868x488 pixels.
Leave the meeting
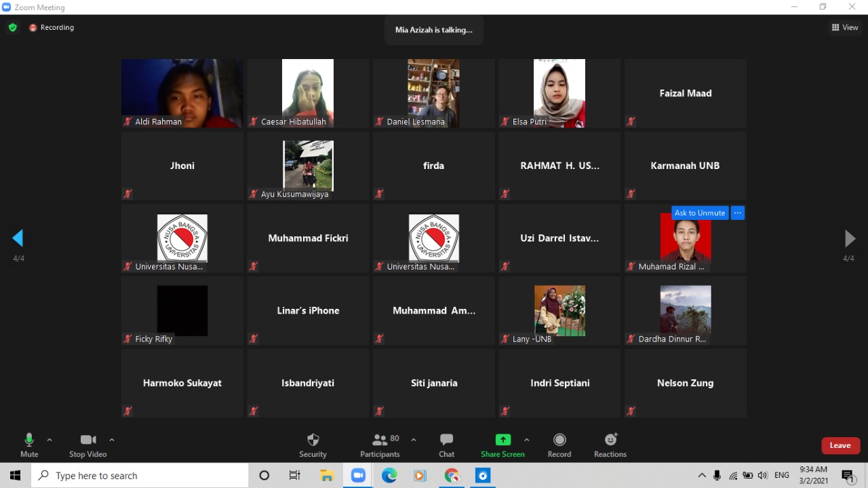pyautogui.click(x=840, y=445)
